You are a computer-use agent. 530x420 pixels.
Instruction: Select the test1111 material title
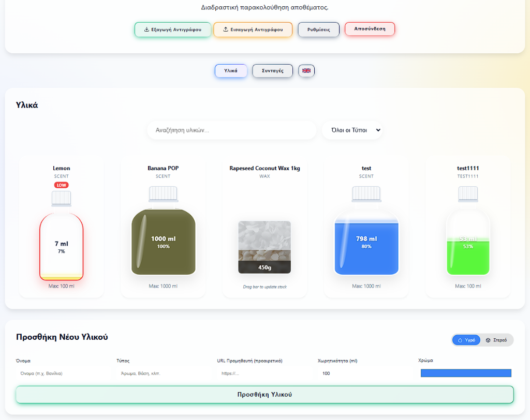468,168
